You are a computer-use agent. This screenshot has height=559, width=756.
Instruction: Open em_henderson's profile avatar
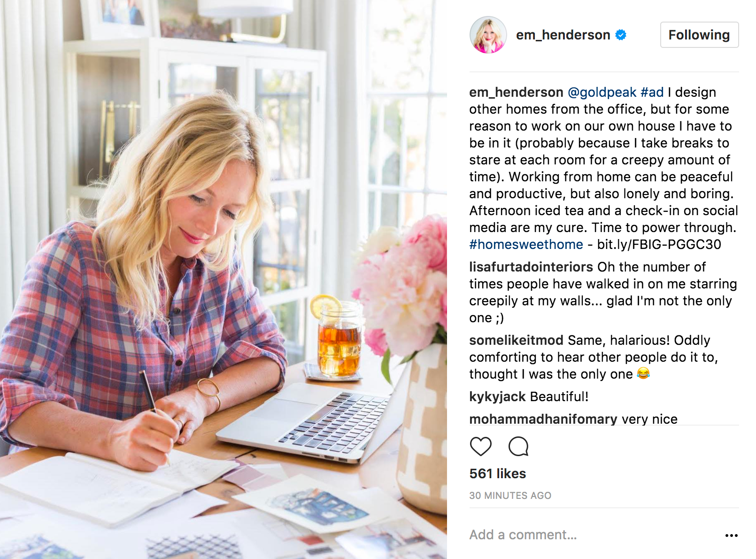click(x=488, y=35)
